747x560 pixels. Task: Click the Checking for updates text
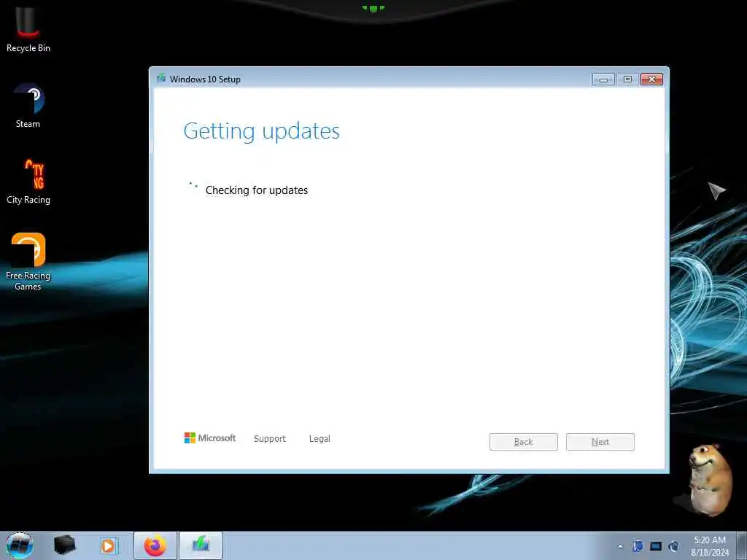click(257, 190)
